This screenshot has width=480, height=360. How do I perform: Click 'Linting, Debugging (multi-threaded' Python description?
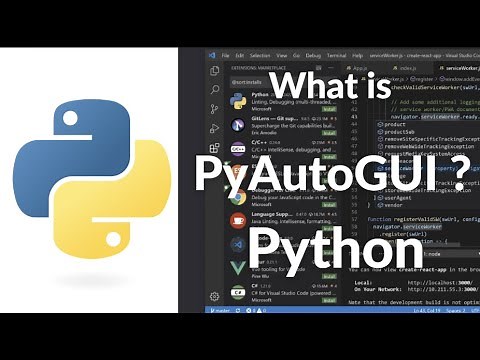point(294,102)
